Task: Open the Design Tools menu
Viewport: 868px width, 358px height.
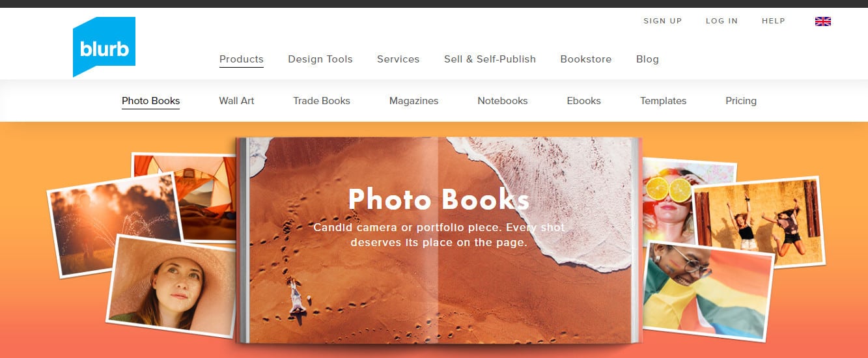Action: click(320, 59)
